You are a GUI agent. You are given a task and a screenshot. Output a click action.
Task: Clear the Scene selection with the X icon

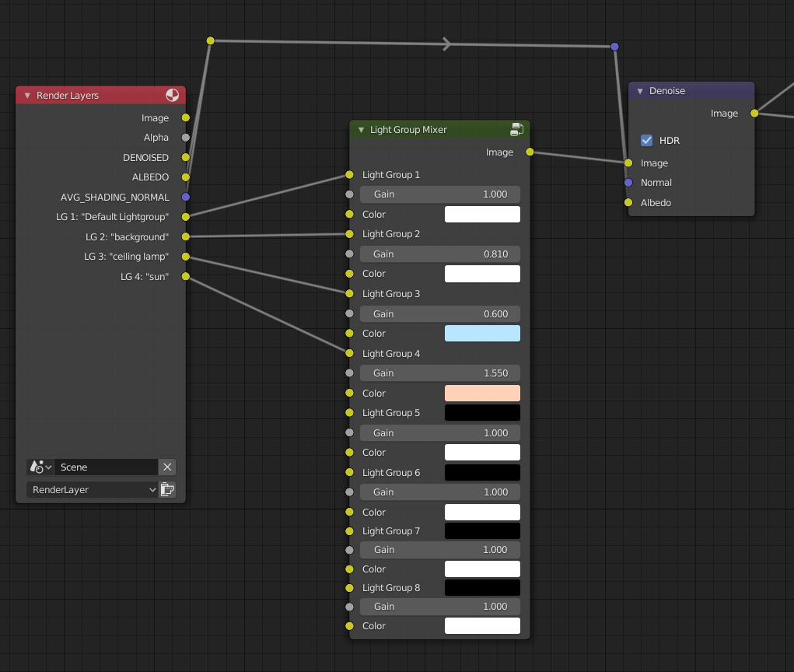coord(167,467)
